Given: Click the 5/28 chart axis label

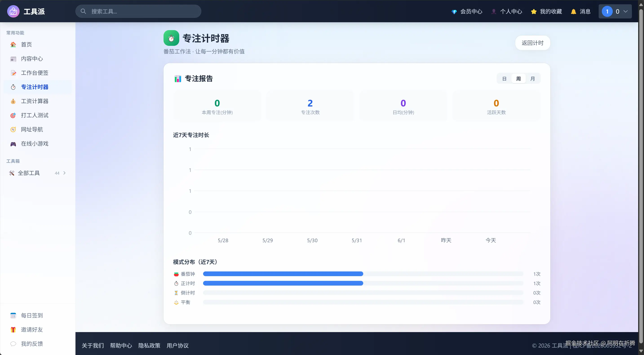Looking at the screenshot, I should pos(223,240).
